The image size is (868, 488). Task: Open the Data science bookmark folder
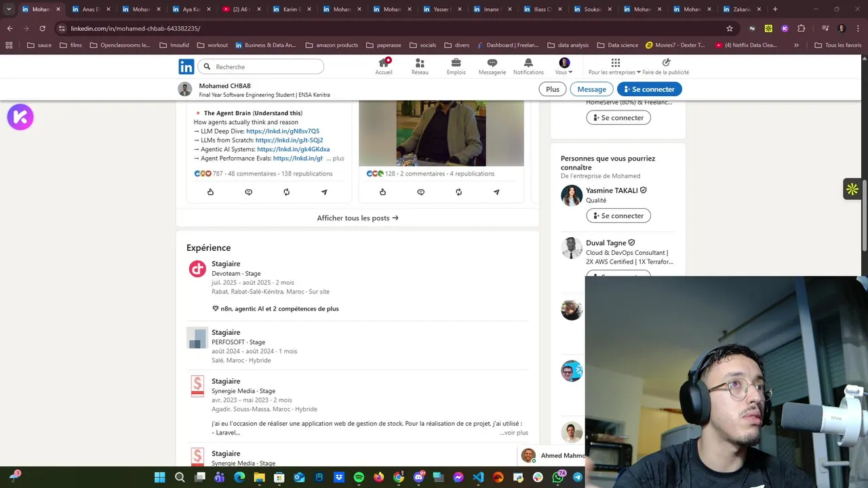[x=617, y=45]
